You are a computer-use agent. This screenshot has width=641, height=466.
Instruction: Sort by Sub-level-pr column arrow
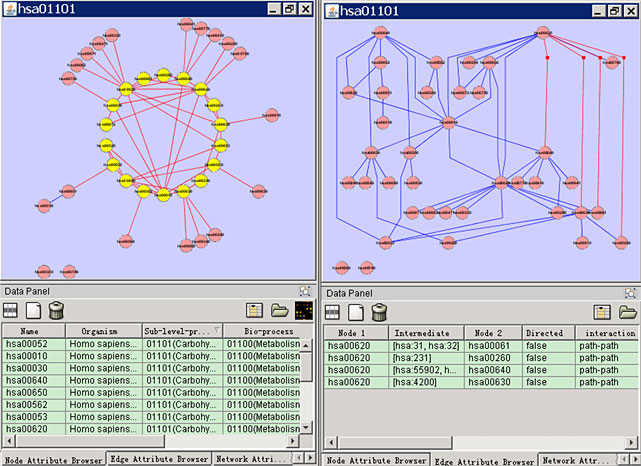[217, 331]
